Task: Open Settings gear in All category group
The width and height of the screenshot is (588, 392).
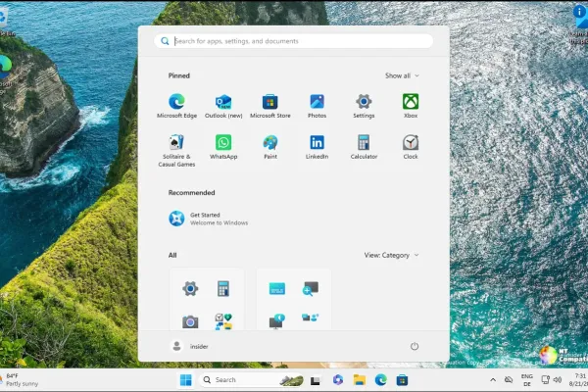Action: [x=190, y=289]
